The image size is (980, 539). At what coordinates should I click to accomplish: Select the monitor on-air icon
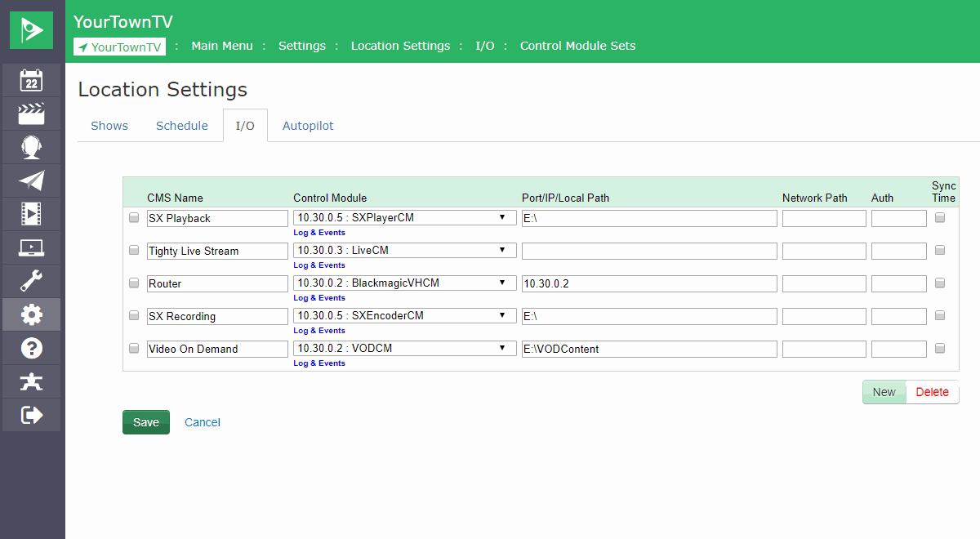pyautogui.click(x=31, y=247)
